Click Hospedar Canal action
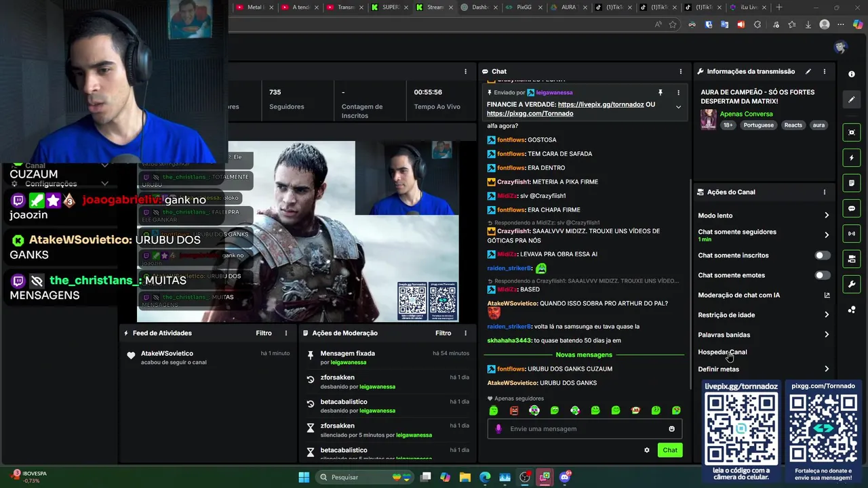 pyautogui.click(x=722, y=352)
